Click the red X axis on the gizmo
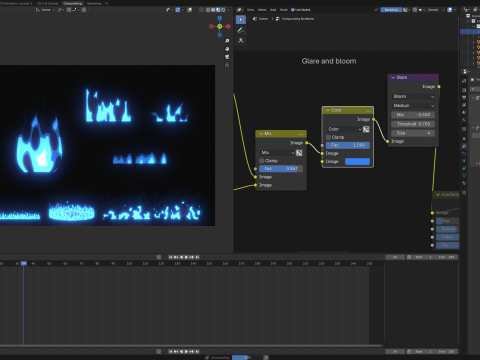Image resolution: width=480 pixels, height=360 pixels. pyautogui.click(x=228, y=26)
